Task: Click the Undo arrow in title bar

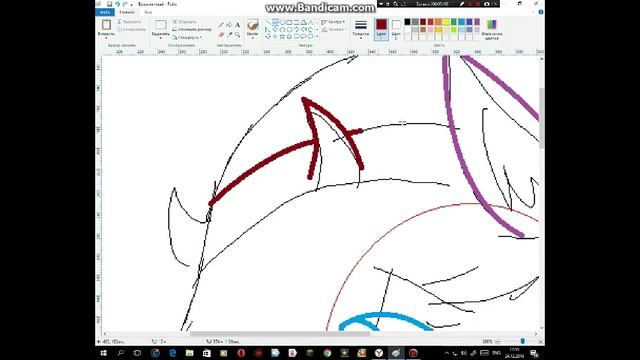Action: coord(117,4)
